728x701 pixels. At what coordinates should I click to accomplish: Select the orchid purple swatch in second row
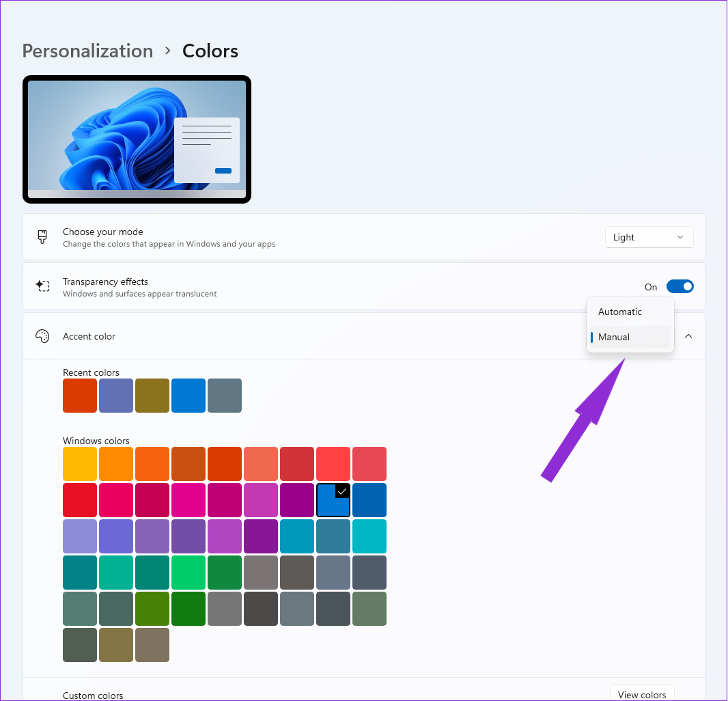261,500
